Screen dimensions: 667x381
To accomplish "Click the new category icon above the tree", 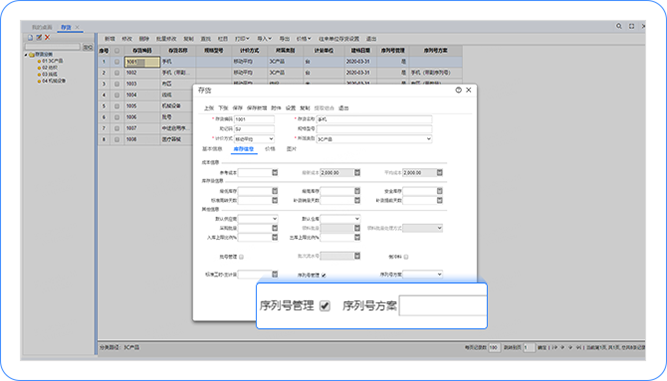I will (30, 37).
